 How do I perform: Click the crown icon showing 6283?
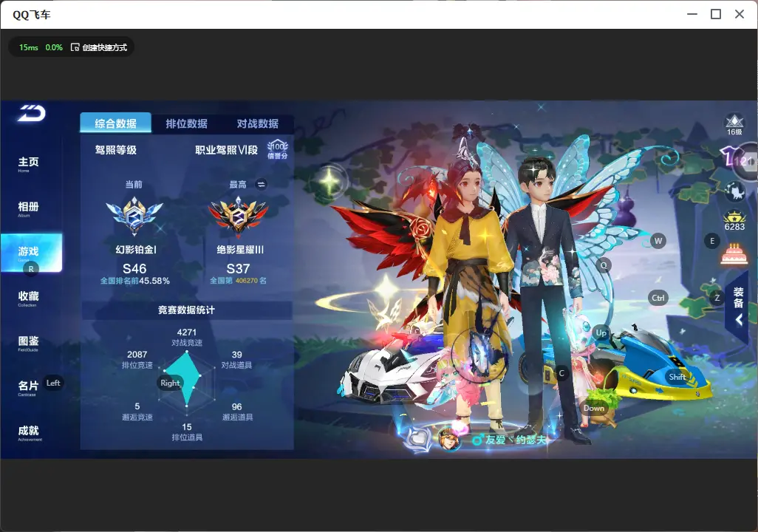(x=734, y=220)
